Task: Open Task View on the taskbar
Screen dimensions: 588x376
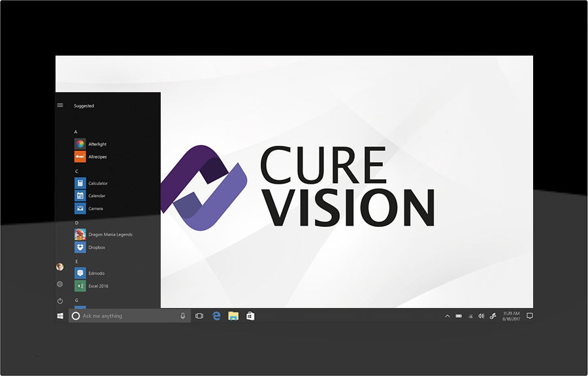Action: pyautogui.click(x=199, y=316)
